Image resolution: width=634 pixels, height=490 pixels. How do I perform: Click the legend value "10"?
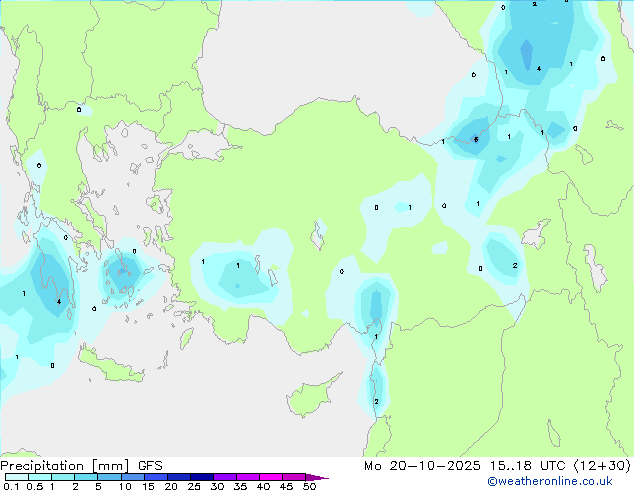[x=125, y=486]
